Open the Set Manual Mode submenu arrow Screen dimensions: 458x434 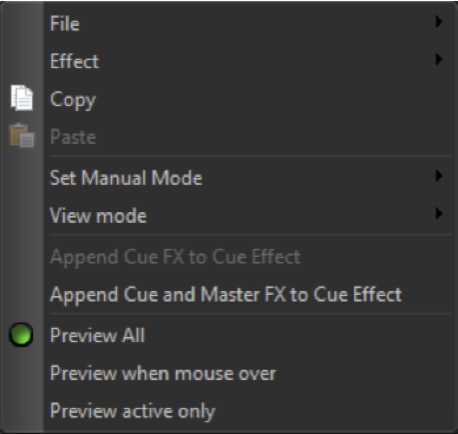point(439,176)
